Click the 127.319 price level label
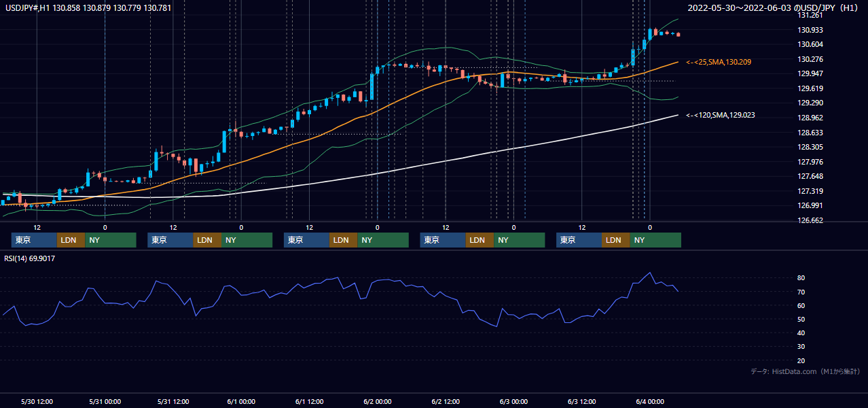The image size is (868, 408). (x=812, y=191)
